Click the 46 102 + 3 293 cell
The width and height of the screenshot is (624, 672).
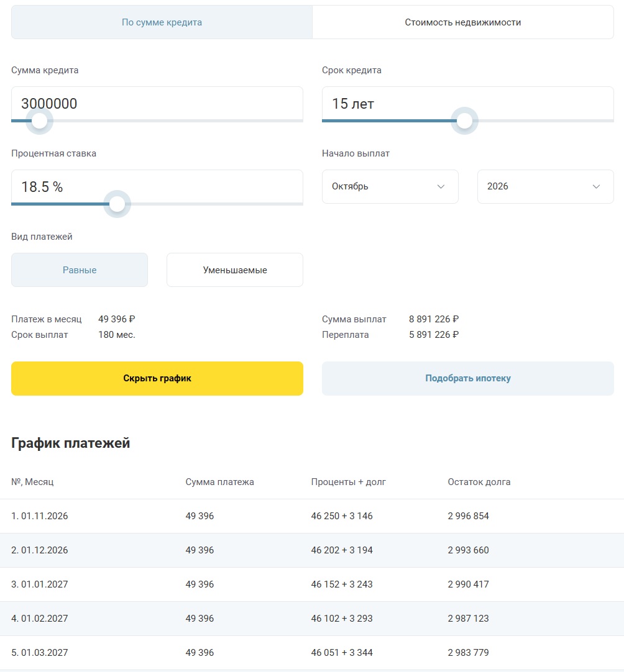coord(342,619)
